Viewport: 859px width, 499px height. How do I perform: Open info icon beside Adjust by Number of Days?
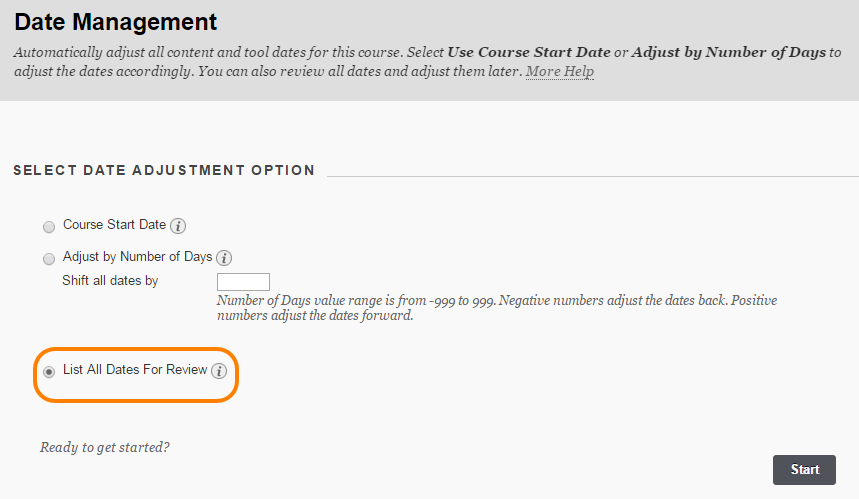(x=224, y=257)
